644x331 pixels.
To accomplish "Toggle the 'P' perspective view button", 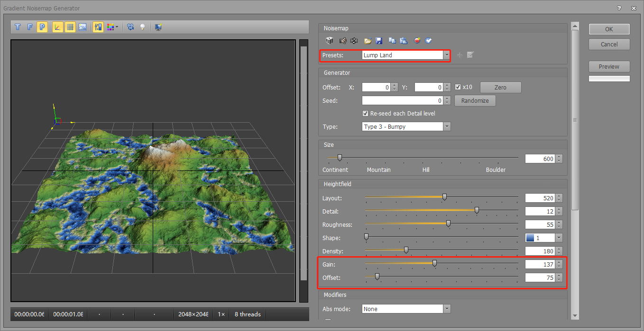I will click(x=42, y=27).
